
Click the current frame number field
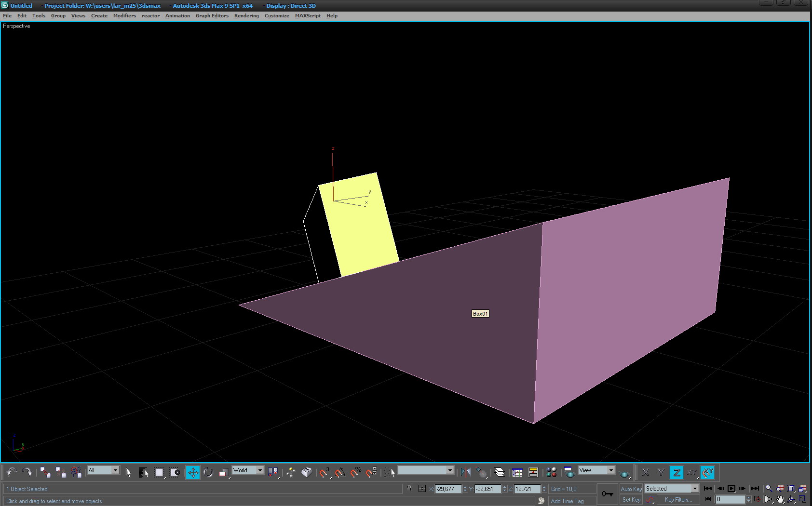pos(731,500)
